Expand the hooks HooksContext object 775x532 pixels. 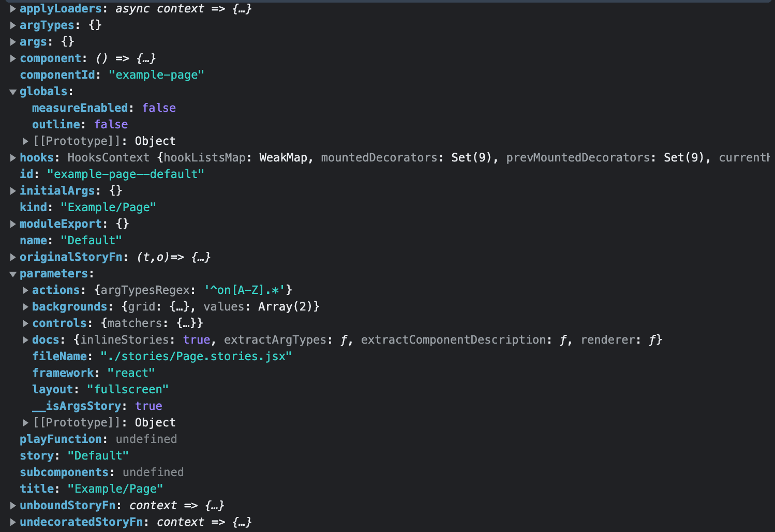click(13, 157)
